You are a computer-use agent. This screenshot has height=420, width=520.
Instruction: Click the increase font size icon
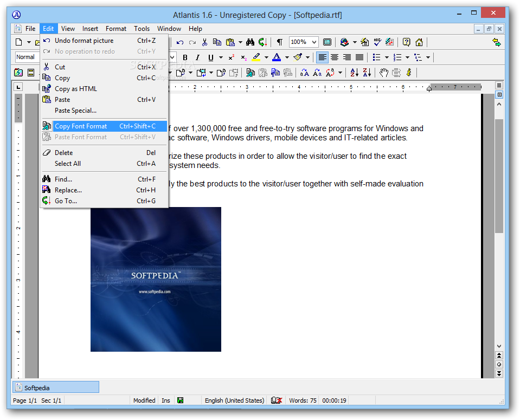[x=304, y=73]
